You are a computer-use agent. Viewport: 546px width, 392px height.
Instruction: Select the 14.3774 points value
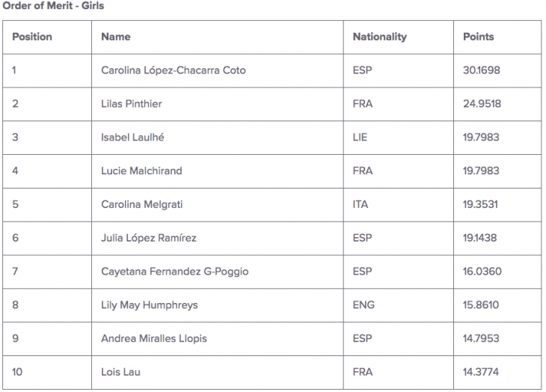pos(481,372)
